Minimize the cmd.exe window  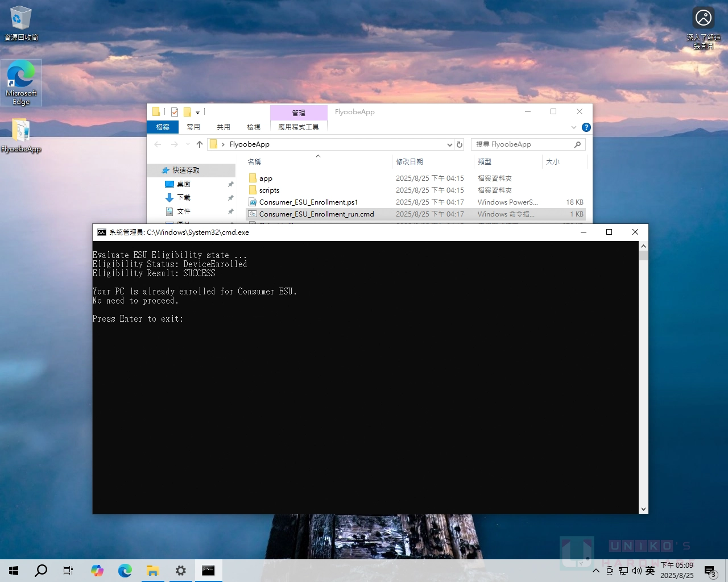[x=583, y=232]
